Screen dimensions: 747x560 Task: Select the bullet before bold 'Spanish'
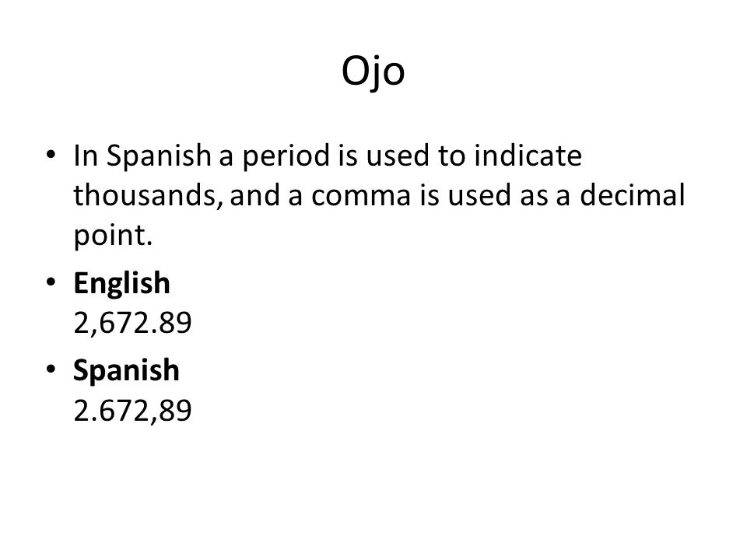coord(51,369)
